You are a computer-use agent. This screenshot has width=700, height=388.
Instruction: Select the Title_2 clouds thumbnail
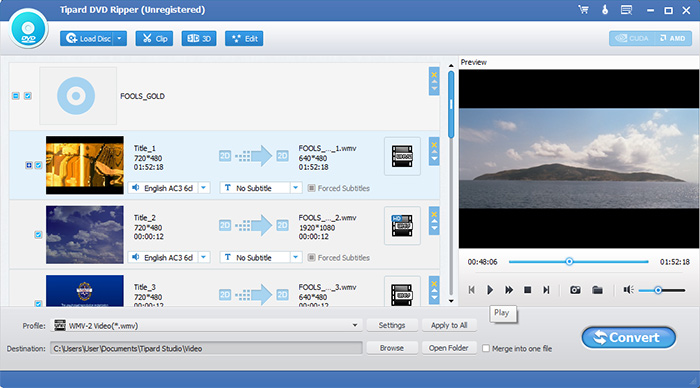85,234
